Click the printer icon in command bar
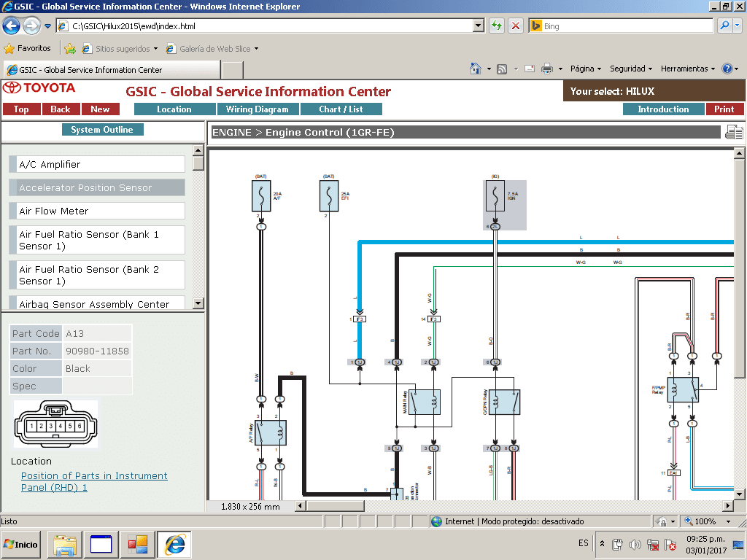 coord(547,69)
